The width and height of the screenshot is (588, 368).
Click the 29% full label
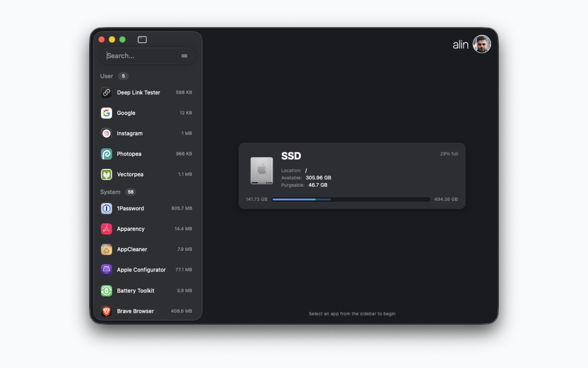click(x=449, y=154)
